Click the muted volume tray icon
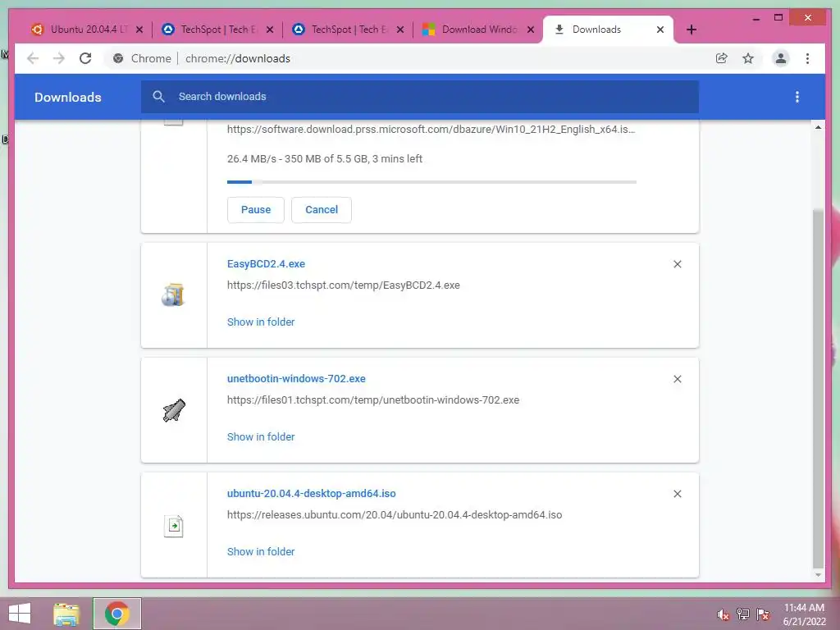840x630 pixels. pos(723,614)
